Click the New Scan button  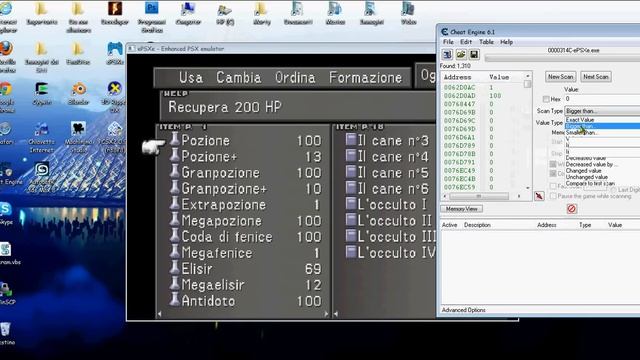(560, 76)
